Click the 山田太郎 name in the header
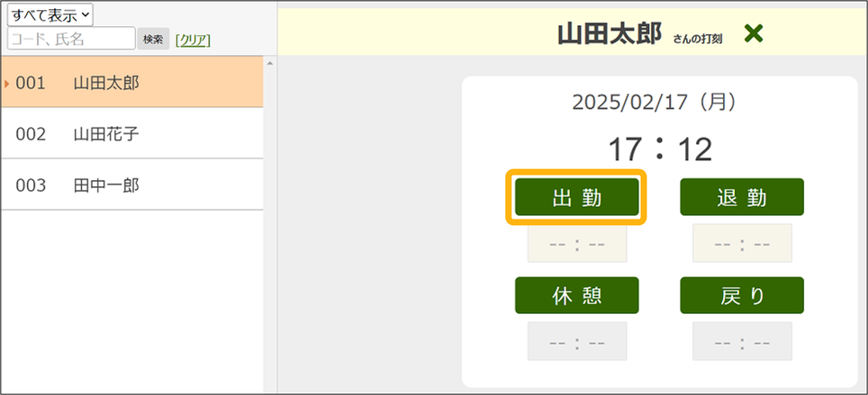 point(610,34)
